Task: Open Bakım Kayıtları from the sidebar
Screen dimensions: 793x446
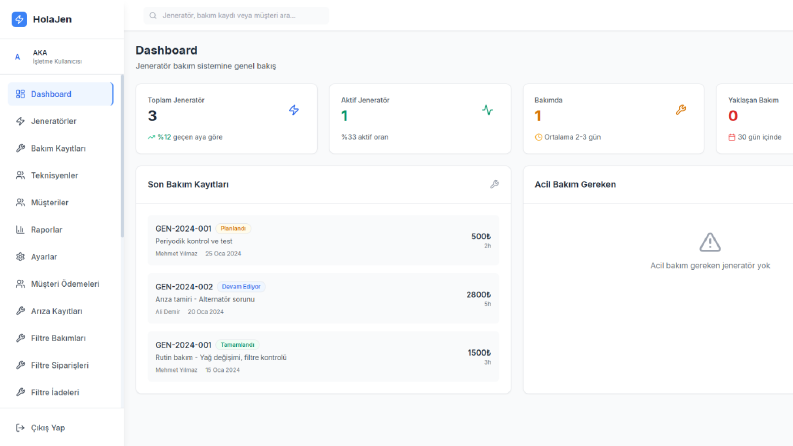Action: pyautogui.click(x=60, y=148)
